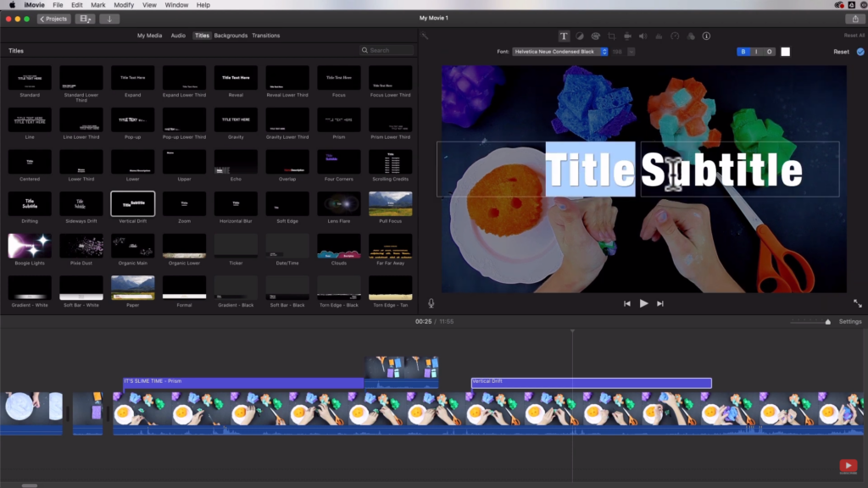Select the Pull Focus title thumbnail

pyautogui.click(x=390, y=203)
